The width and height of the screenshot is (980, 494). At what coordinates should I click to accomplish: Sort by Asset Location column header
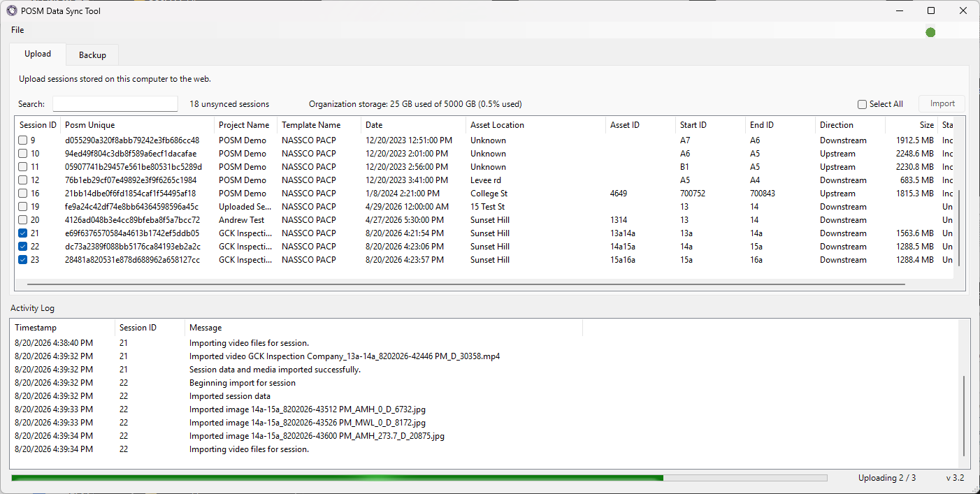[535, 125]
